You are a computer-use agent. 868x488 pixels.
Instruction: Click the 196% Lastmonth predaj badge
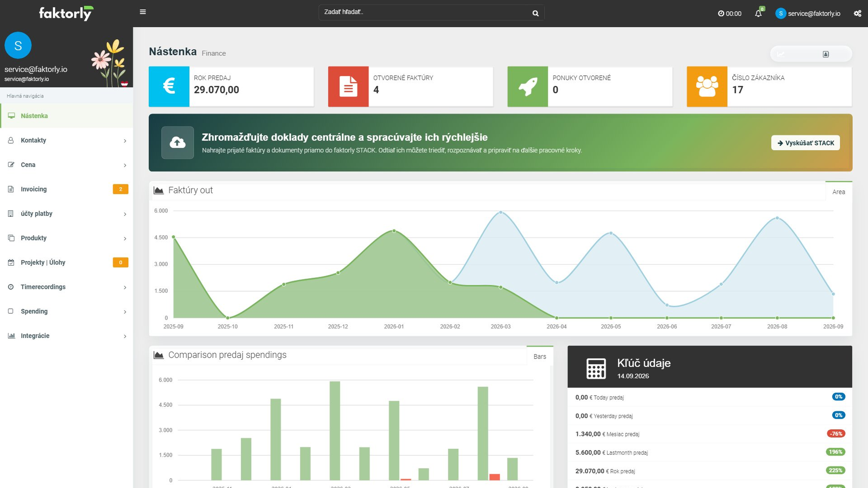click(x=836, y=452)
